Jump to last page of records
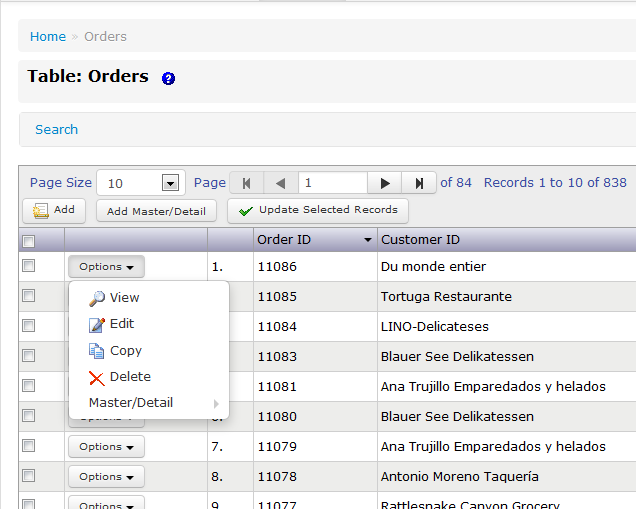636x509 pixels. [419, 183]
